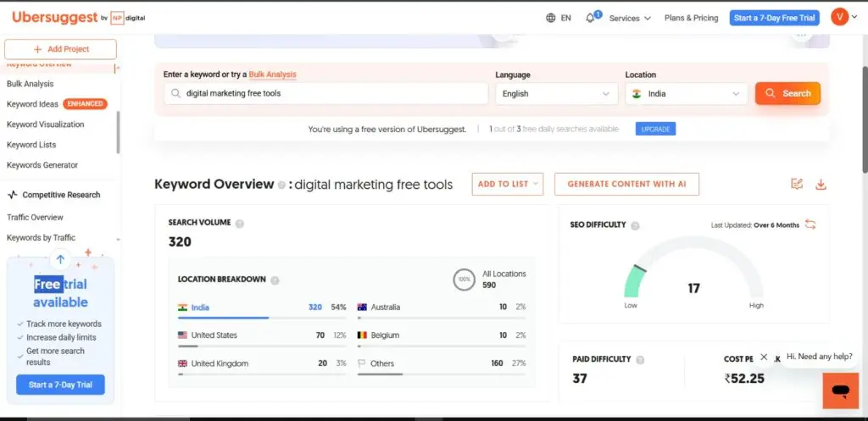The height and width of the screenshot is (421, 868).
Task: Open the notifications bell
Action: tap(590, 18)
